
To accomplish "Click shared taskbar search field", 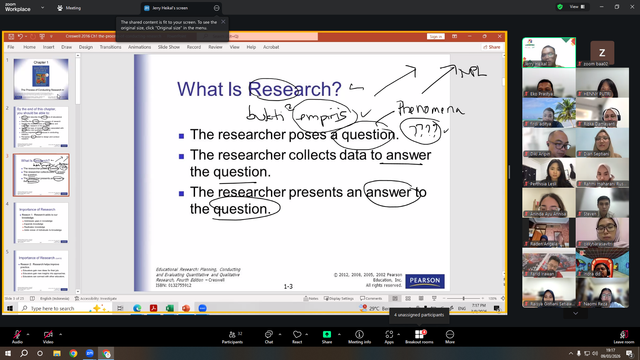I will pos(65,308).
